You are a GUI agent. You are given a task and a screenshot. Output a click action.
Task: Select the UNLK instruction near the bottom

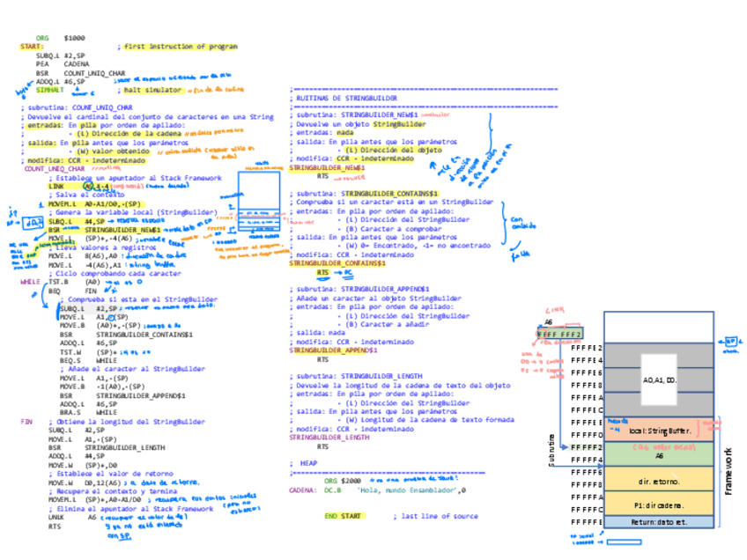point(55,517)
